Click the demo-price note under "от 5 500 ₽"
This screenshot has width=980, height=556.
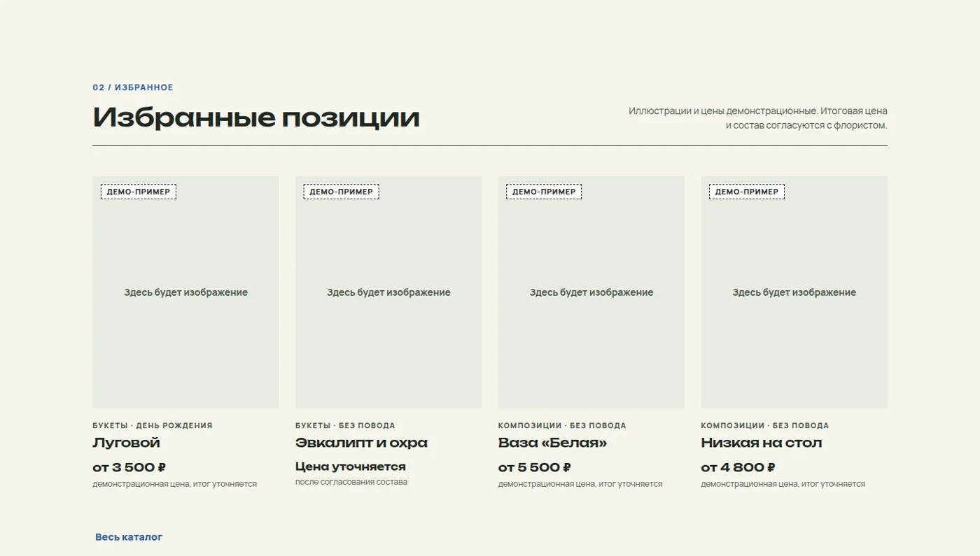click(580, 484)
